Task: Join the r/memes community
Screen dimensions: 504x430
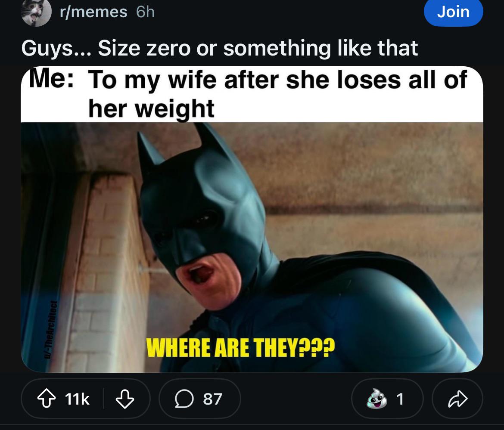Action: pyautogui.click(x=453, y=12)
